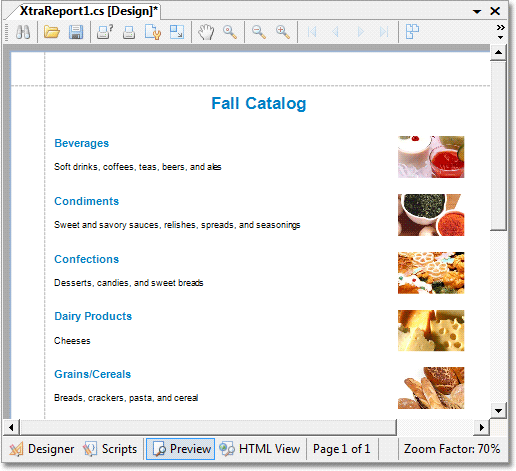Click the Zoom In icon
516x471 pixels.
click(x=283, y=32)
